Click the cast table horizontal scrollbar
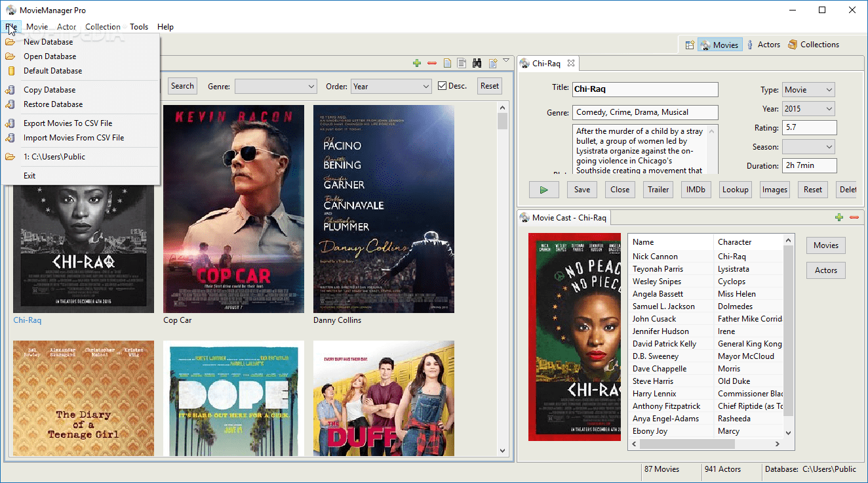The image size is (868, 483). [x=705, y=444]
